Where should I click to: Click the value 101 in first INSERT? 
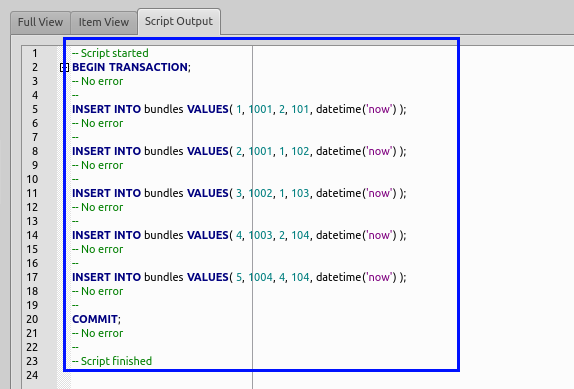pyautogui.click(x=300, y=109)
